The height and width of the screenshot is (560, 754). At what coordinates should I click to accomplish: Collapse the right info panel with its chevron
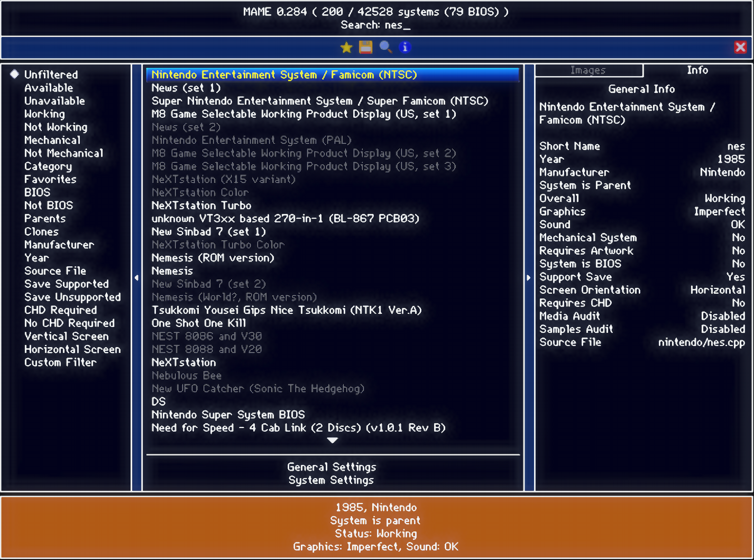click(x=529, y=277)
